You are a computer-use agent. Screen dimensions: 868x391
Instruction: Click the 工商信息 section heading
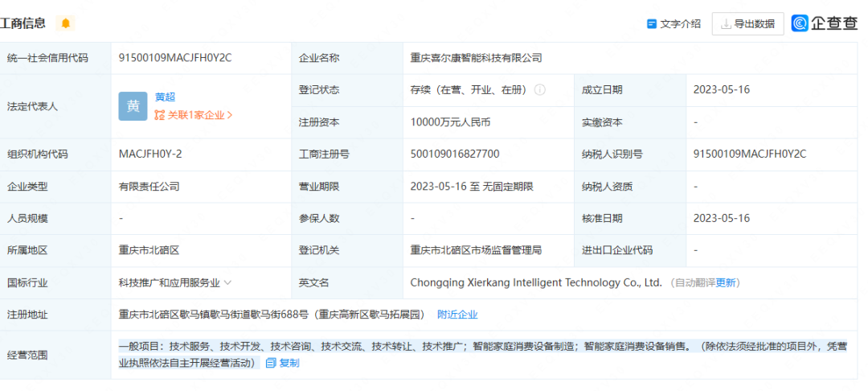click(24, 23)
